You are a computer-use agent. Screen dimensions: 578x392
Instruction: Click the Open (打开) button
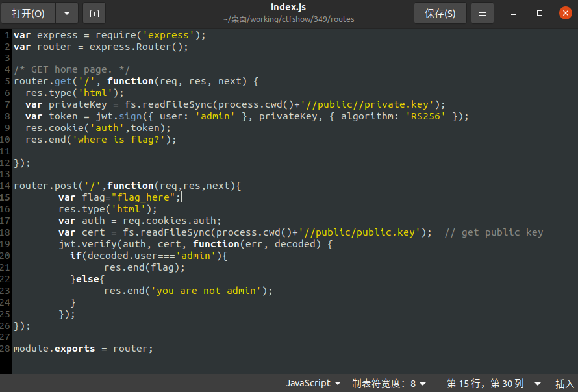tap(28, 14)
